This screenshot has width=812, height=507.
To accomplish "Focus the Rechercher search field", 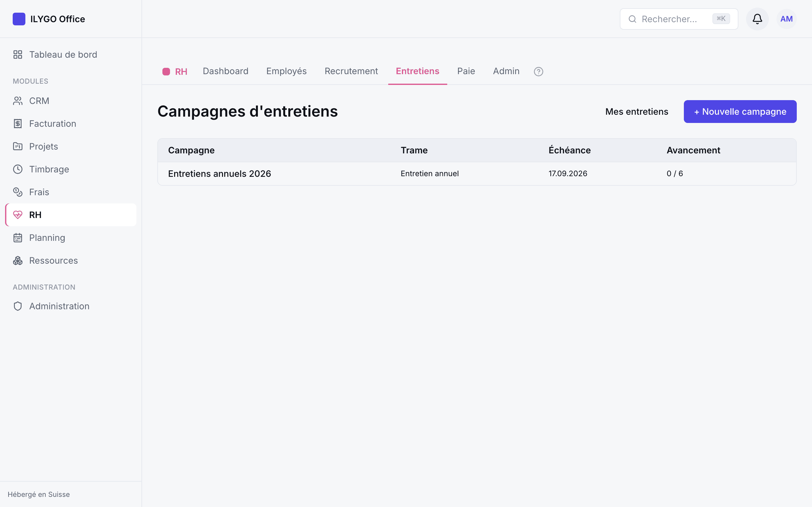I will [678, 19].
